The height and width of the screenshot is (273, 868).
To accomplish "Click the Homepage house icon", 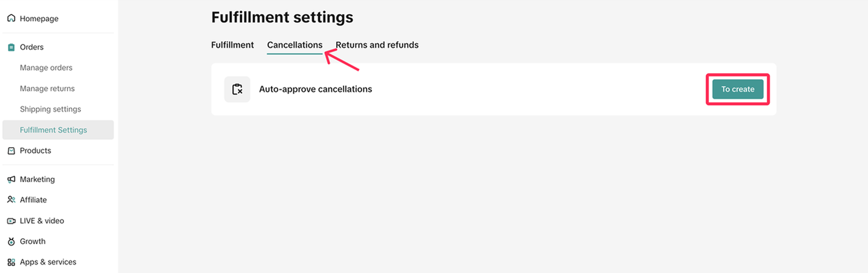I will [x=11, y=18].
